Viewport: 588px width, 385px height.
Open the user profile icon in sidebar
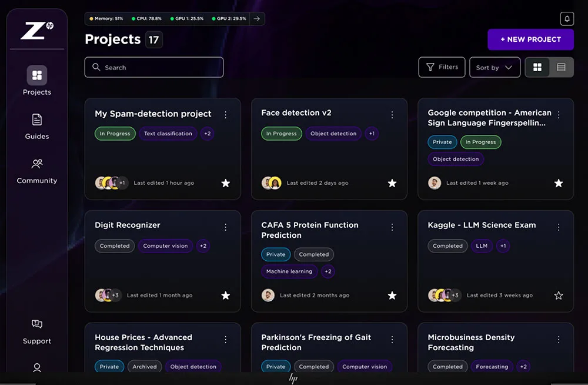click(37, 368)
